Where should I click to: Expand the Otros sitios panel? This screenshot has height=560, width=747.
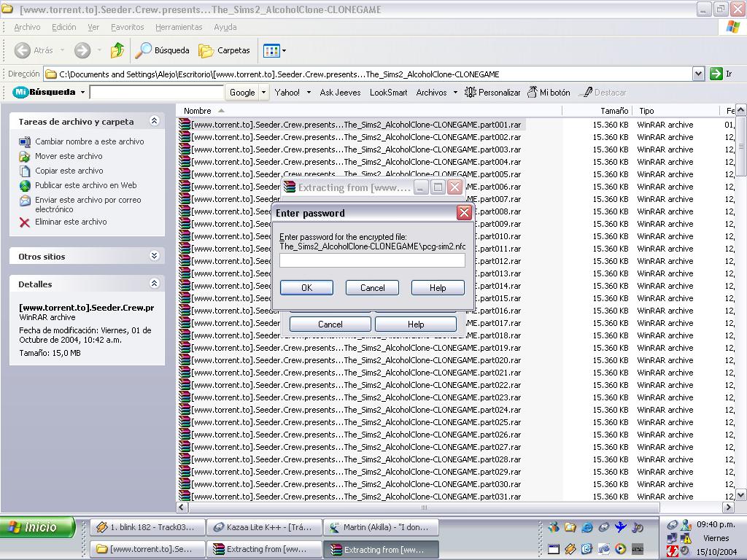pyautogui.click(x=155, y=256)
